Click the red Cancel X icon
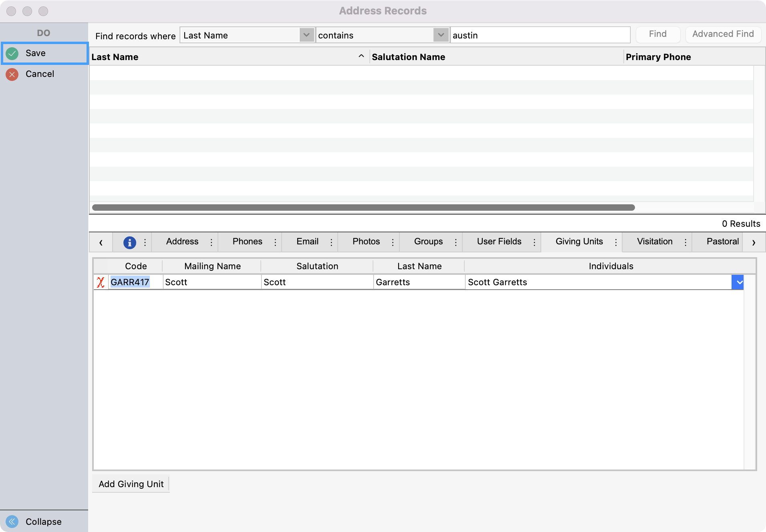This screenshot has height=532, width=766. click(12, 74)
